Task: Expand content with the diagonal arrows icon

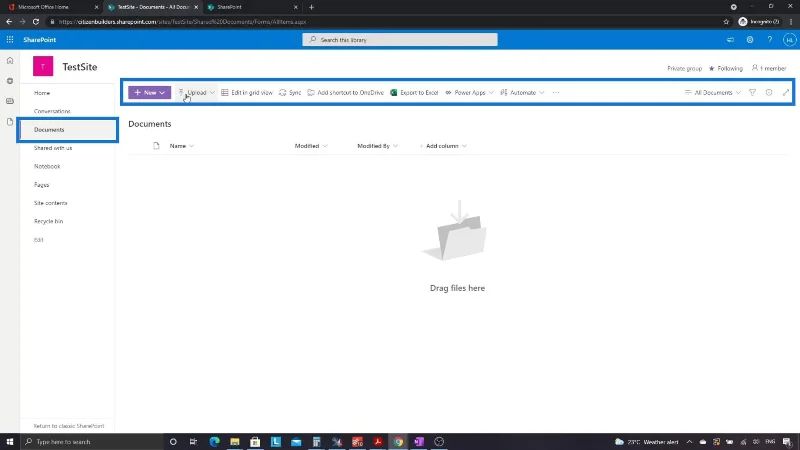Action: (786, 92)
